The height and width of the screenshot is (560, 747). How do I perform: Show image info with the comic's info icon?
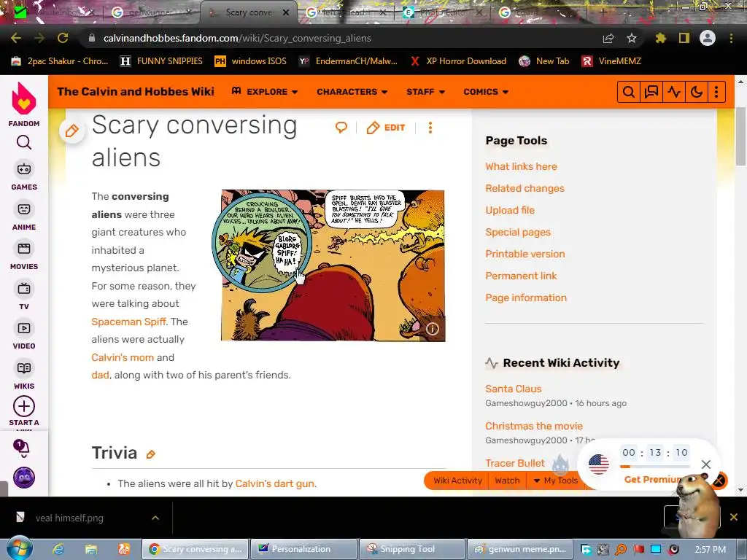pos(432,329)
